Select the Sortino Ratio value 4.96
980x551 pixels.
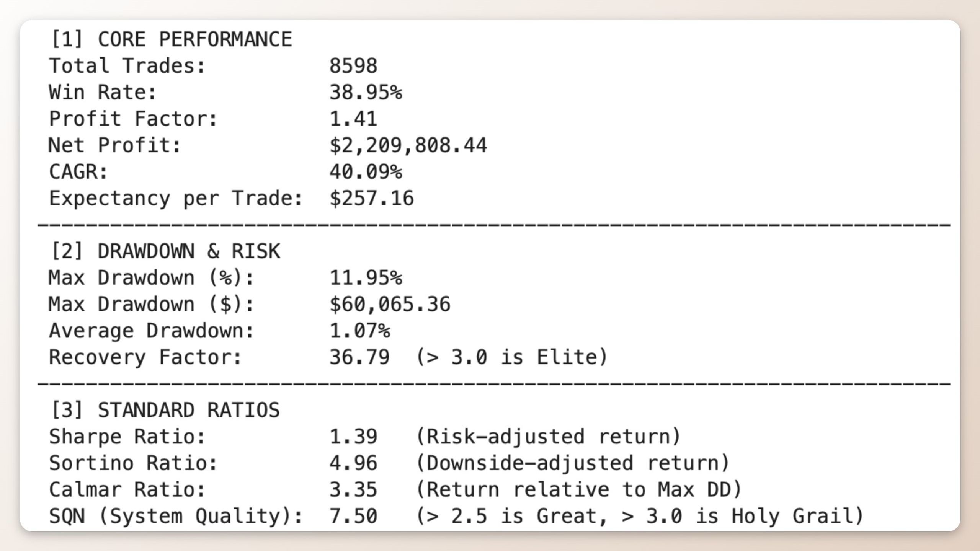[353, 463]
